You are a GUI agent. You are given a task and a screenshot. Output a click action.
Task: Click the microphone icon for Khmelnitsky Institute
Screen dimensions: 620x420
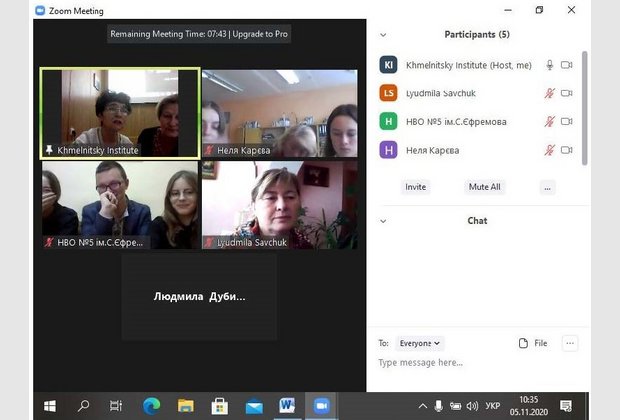point(550,65)
